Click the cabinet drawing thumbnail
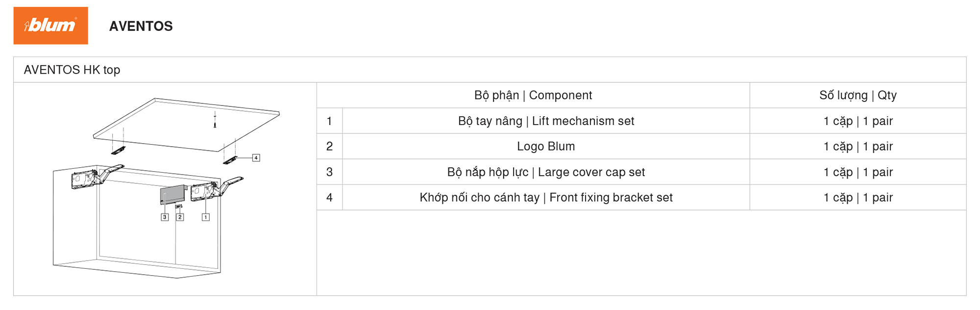Screen dimensions: 980x310 166,188
